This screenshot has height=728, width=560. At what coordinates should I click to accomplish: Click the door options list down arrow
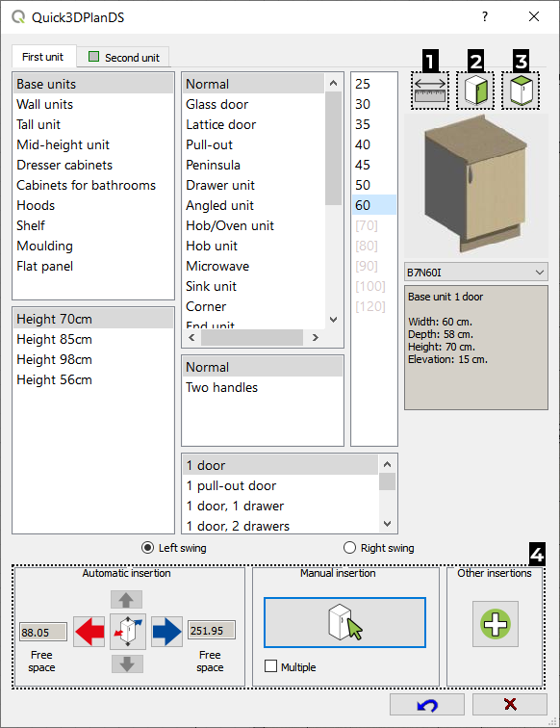click(x=388, y=524)
